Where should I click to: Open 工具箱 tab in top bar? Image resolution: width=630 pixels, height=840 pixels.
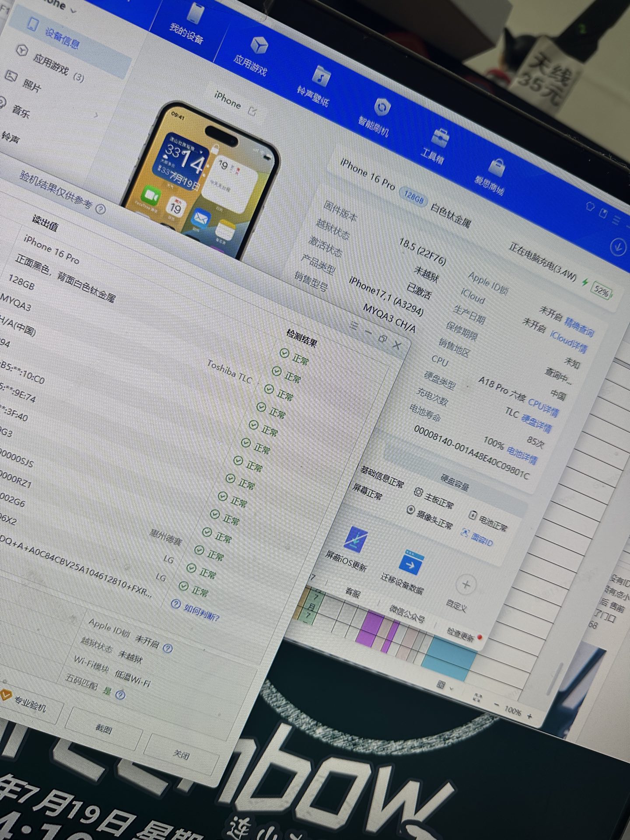pos(435,146)
